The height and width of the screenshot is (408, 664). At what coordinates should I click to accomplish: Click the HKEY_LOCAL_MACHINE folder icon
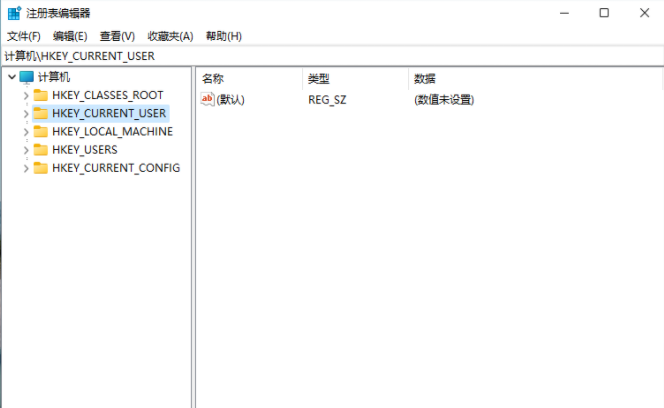(x=40, y=132)
